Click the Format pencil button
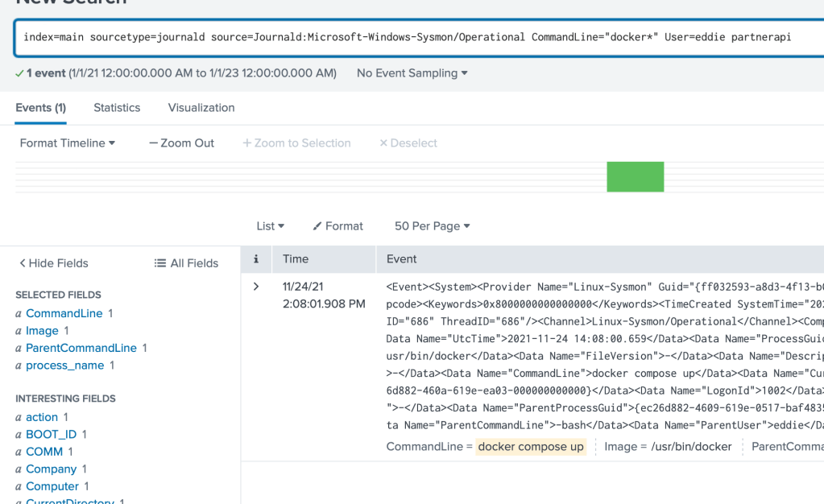This screenshot has width=824, height=504. tap(337, 226)
